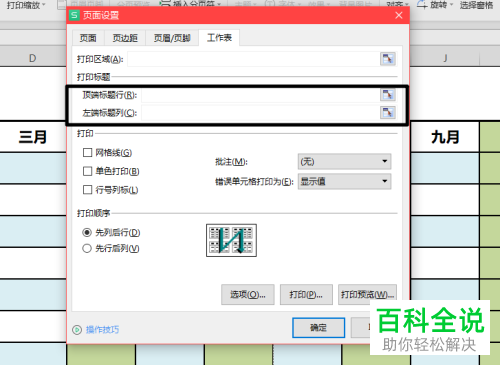Select the 先列后行 radio option
Image resolution: width=500 pixels, height=365 pixels.
coord(87,232)
